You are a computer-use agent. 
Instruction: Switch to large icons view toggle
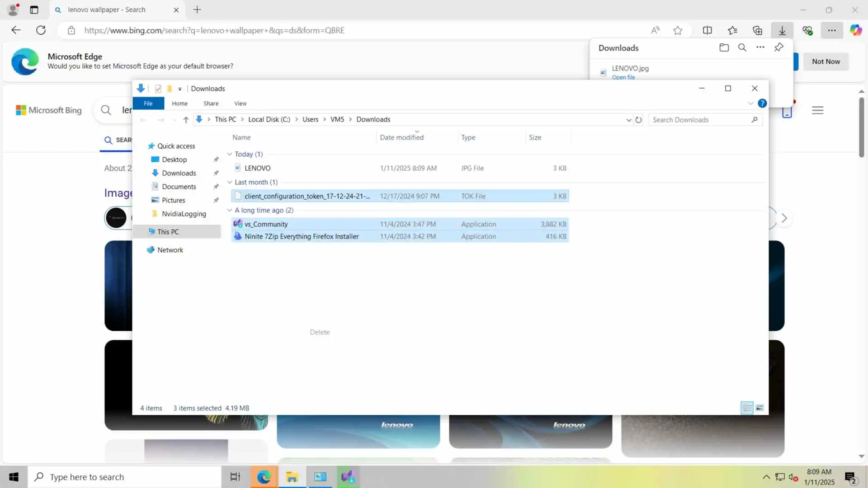pos(759,408)
